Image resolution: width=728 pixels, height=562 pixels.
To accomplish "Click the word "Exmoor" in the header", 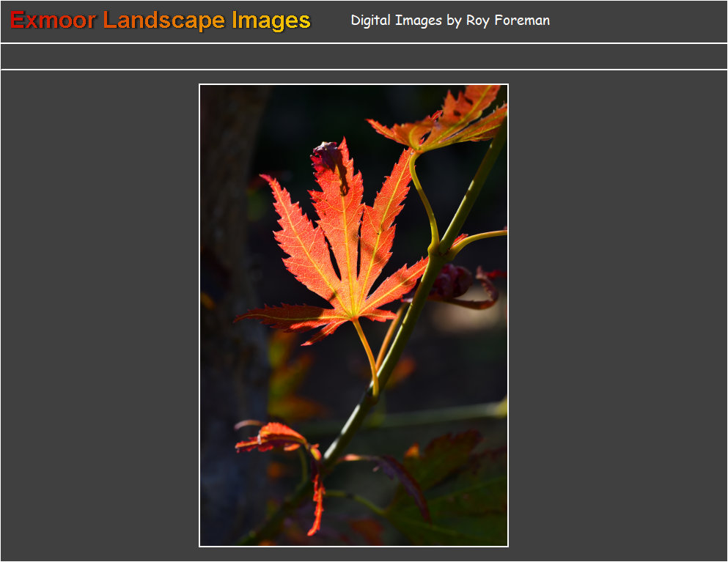I will tap(53, 21).
